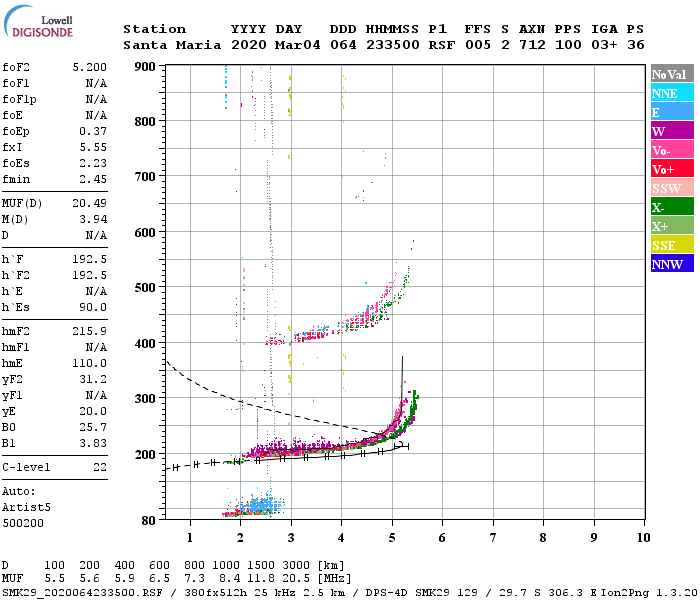
Task: Select the yF2 value 31.2
Action: click(93, 379)
